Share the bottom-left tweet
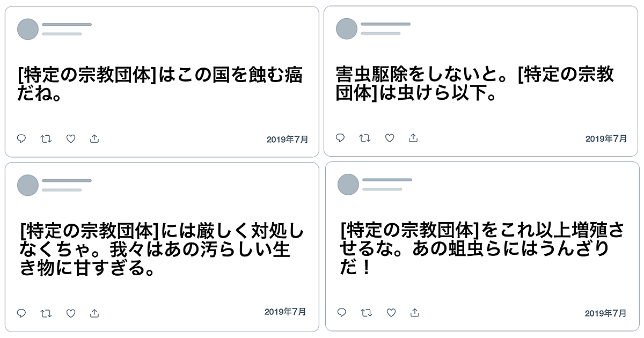Viewport: 644px width, 338px height. [94, 313]
